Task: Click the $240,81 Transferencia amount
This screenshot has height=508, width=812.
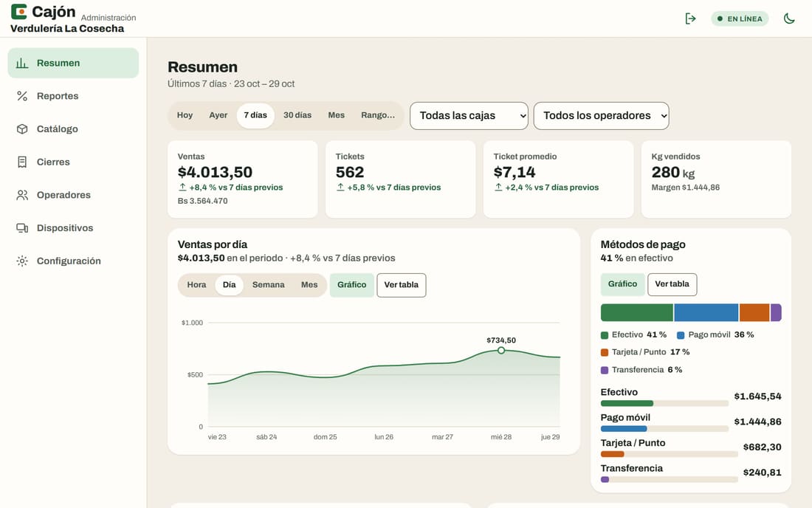Action: 763,473
